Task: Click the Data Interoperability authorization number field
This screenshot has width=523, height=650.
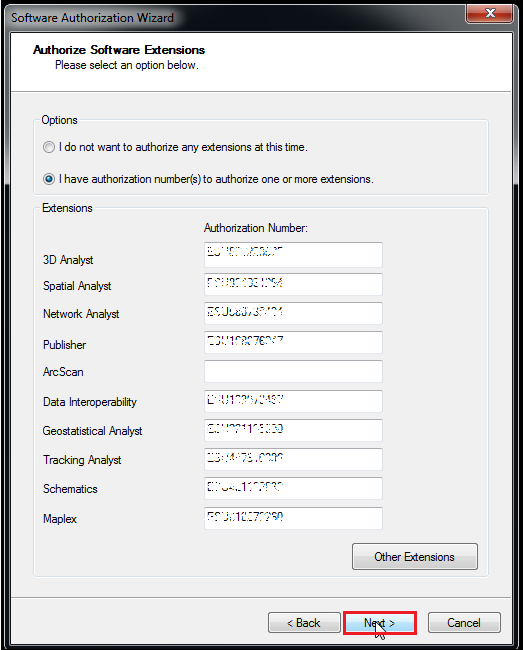Action: point(293,401)
